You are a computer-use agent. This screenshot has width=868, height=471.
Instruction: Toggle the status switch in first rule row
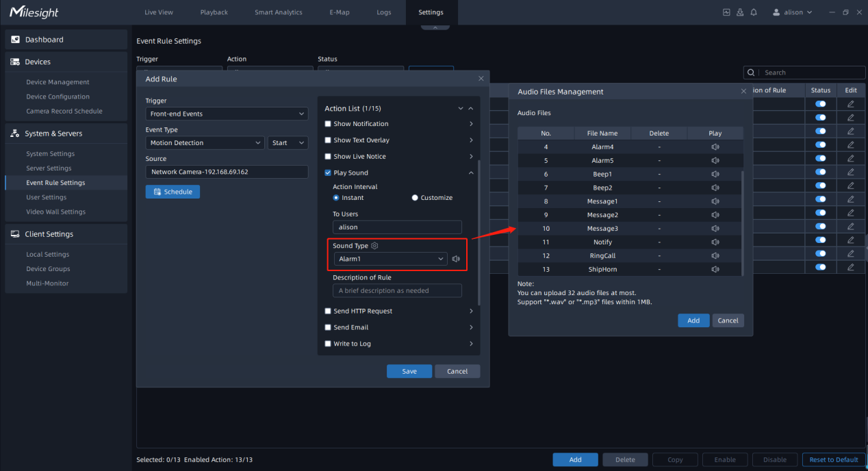[820, 104]
